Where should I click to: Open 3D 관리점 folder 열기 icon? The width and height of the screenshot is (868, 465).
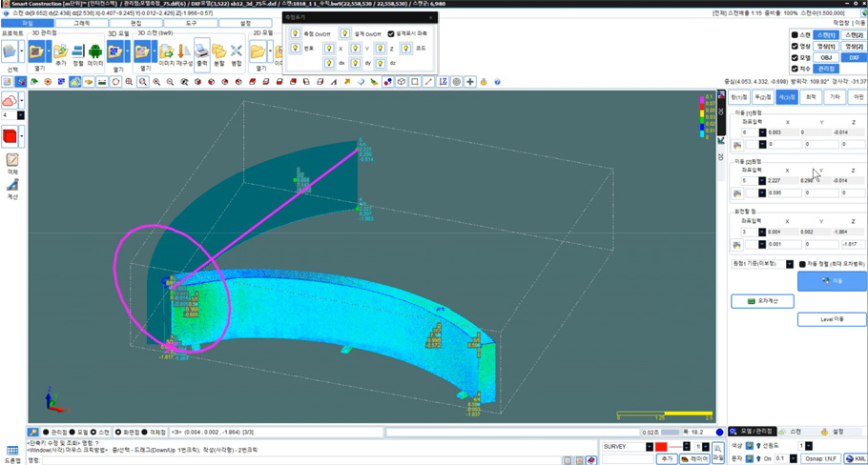click(x=36, y=51)
